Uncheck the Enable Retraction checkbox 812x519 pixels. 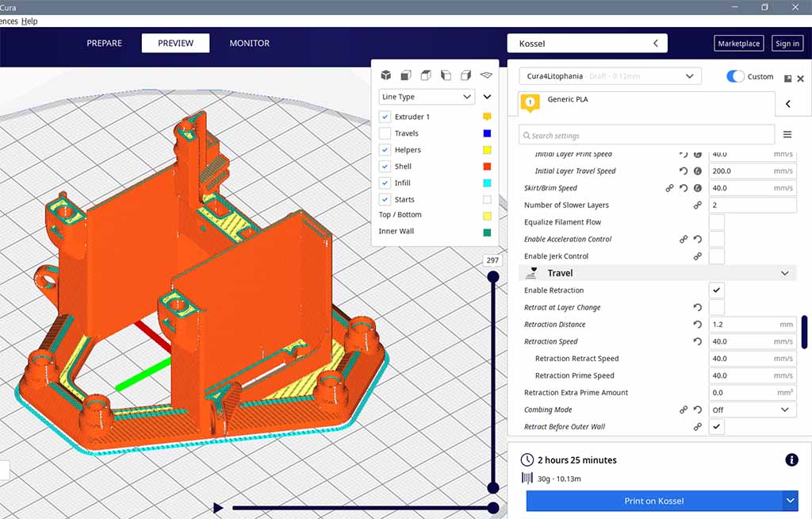[716, 290]
